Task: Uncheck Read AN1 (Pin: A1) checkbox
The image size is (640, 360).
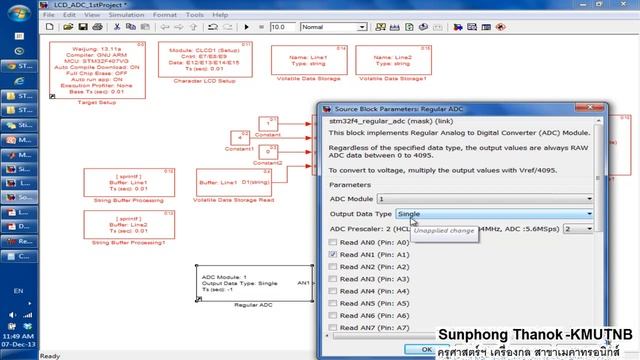Action: tap(333, 254)
